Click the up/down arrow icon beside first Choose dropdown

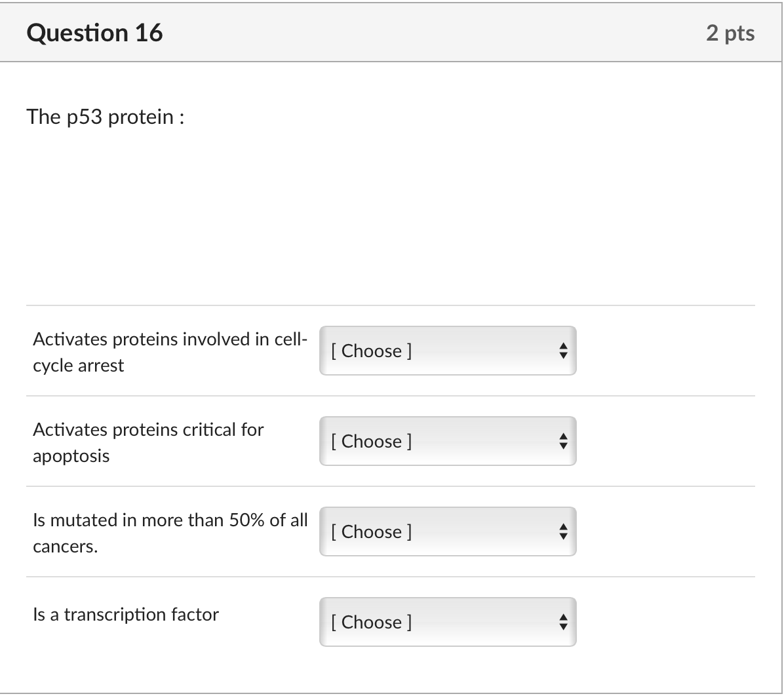pyautogui.click(x=564, y=351)
